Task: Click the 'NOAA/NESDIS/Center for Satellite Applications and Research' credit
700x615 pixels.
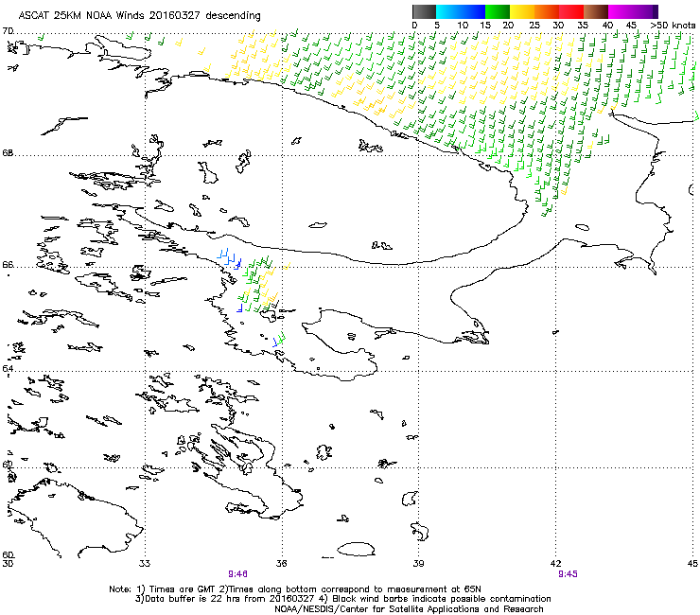Action: 409,609
